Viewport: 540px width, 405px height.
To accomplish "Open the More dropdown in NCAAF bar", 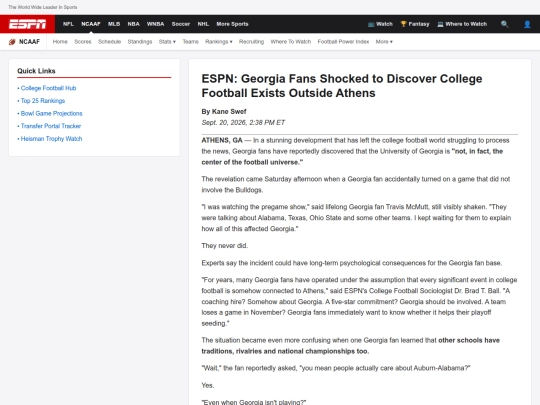I will point(384,42).
